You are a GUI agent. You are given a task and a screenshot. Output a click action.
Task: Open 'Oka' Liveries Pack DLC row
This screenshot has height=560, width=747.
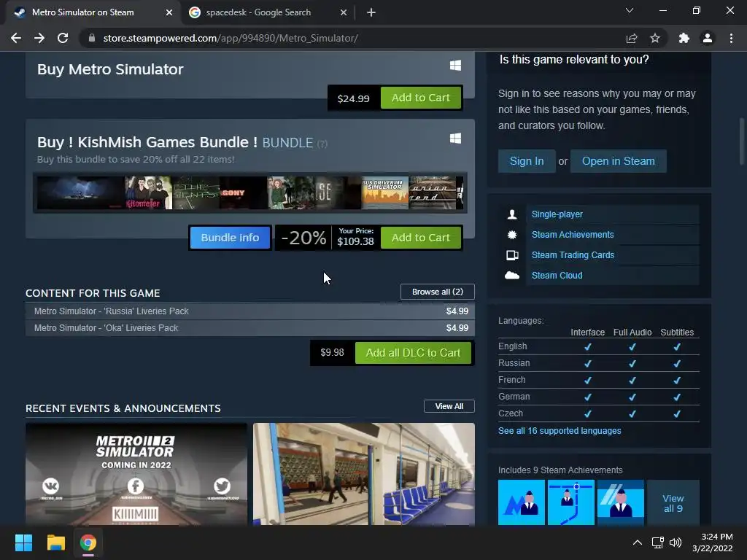tap(250, 327)
